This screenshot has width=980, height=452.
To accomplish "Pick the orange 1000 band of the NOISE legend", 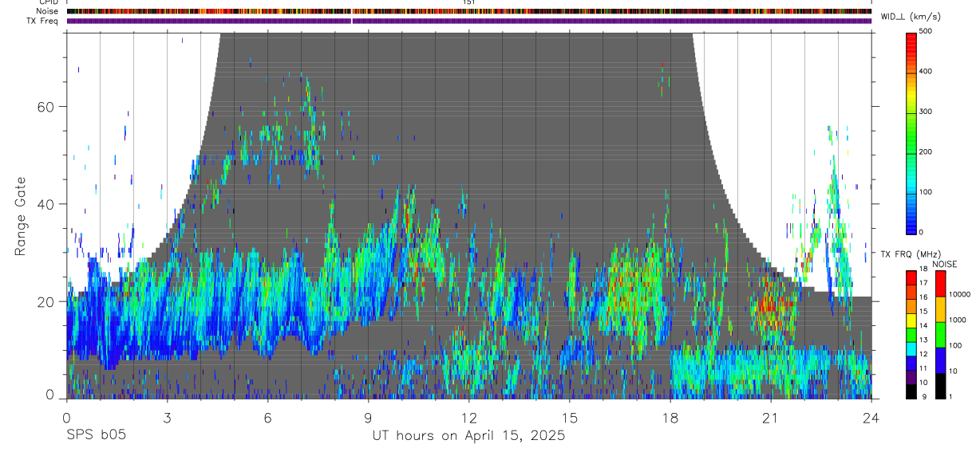I will [940, 309].
